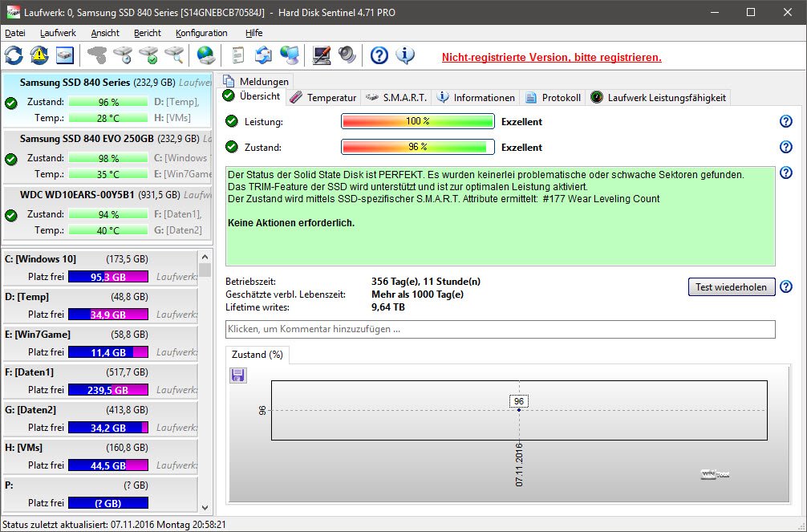Click green check icon of Samsung SSD 840 Series

[10, 103]
